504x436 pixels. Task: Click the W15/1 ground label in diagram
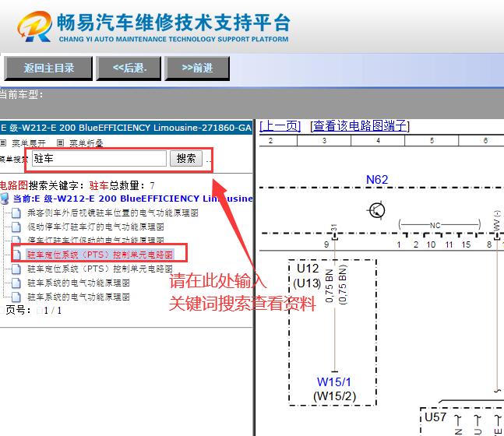334,382
